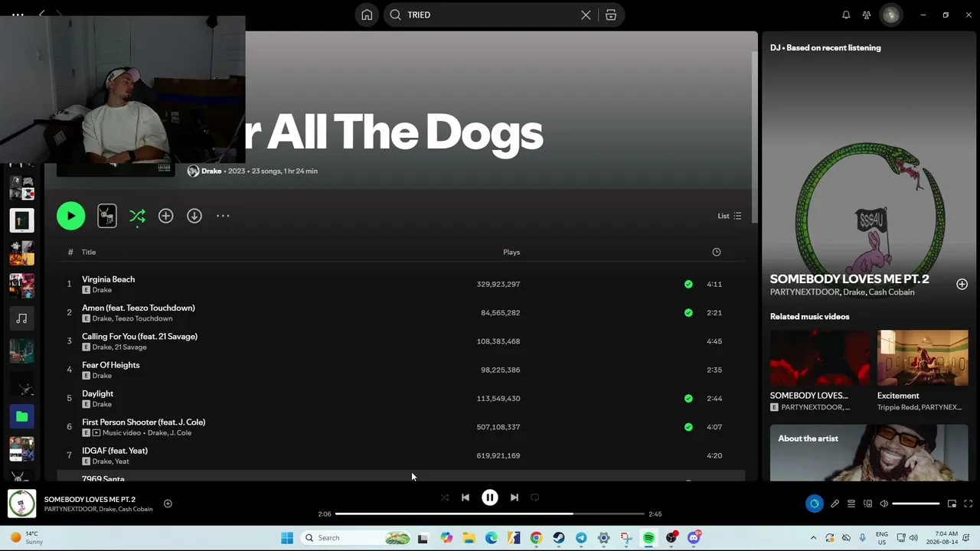Toggle shuffle for the album
This screenshot has width=980, height=551.
(x=137, y=217)
